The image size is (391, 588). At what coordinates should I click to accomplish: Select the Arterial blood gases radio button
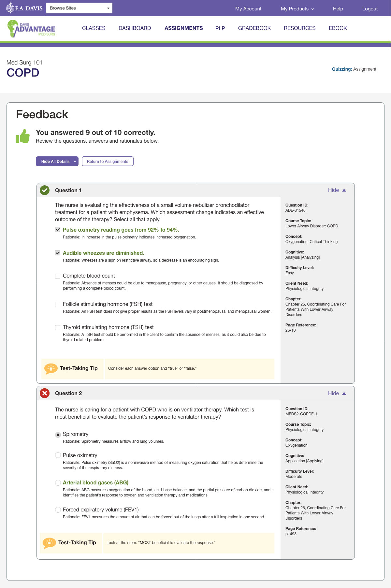pyautogui.click(x=58, y=482)
